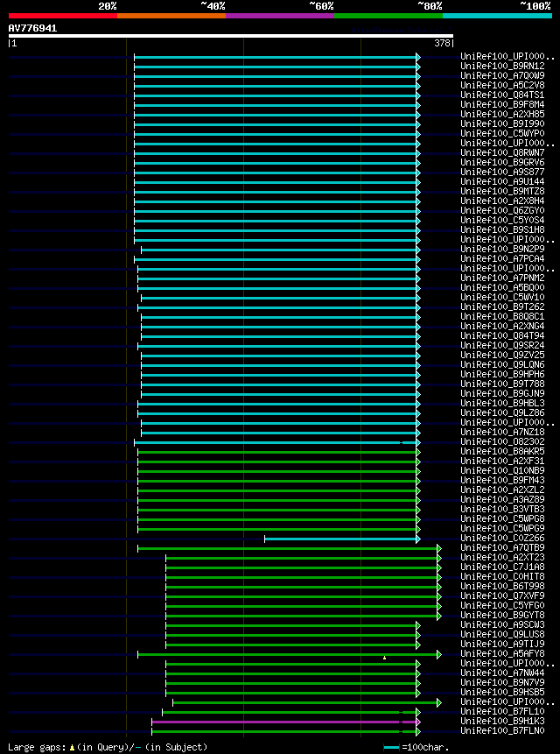
Task: Click arrowhead at end of UniRef100_A9TIJ9 bar
Action: click(x=418, y=645)
